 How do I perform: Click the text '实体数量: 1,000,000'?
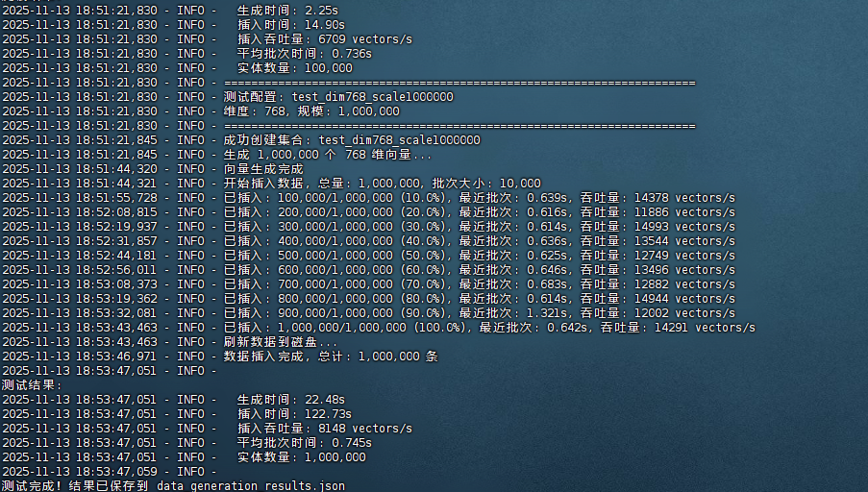pos(302,456)
